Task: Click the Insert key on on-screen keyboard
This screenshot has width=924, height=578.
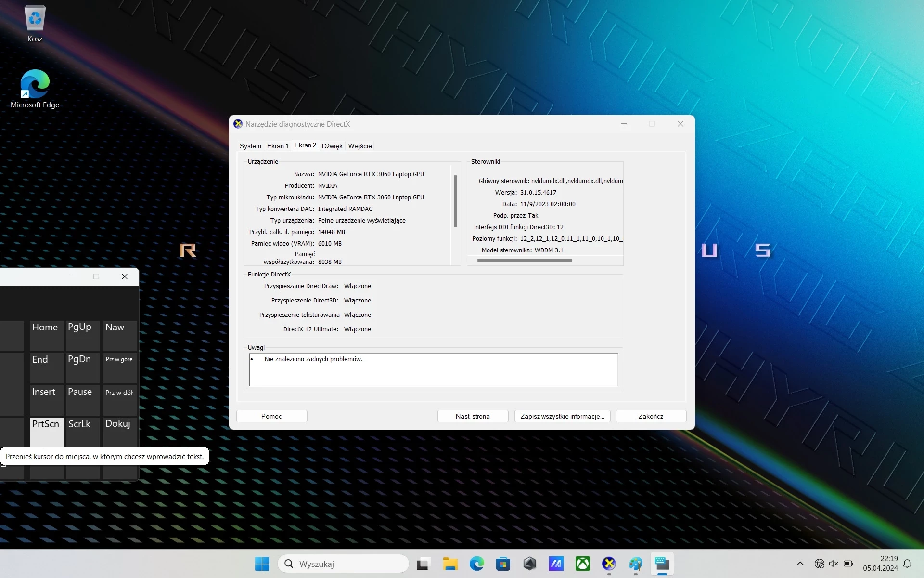Action: (x=47, y=400)
